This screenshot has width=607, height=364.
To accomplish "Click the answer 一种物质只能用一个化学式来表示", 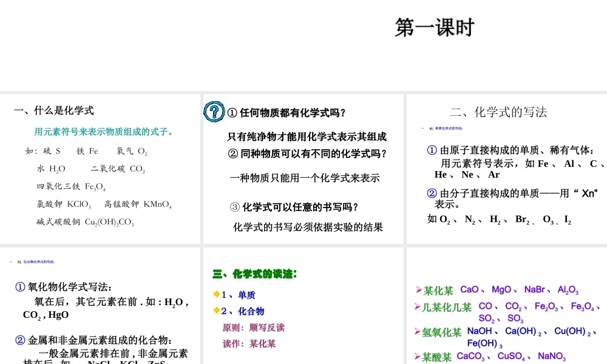I will tap(305, 178).
